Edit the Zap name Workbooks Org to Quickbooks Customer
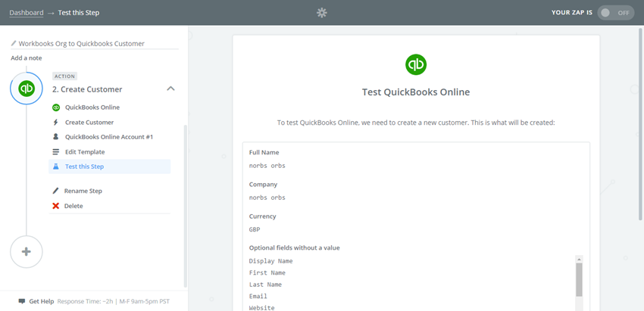This screenshot has width=644, height=311. click(x=82, y=43)
